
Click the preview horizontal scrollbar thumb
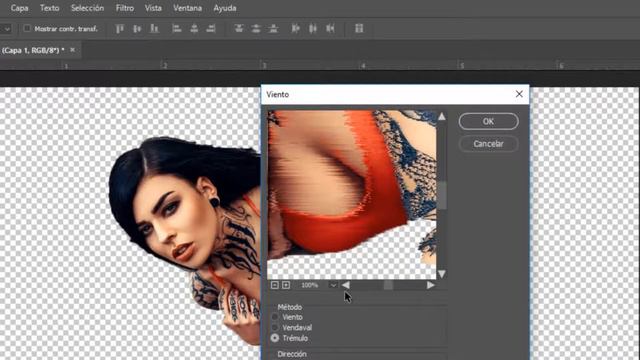coord(388,285)
